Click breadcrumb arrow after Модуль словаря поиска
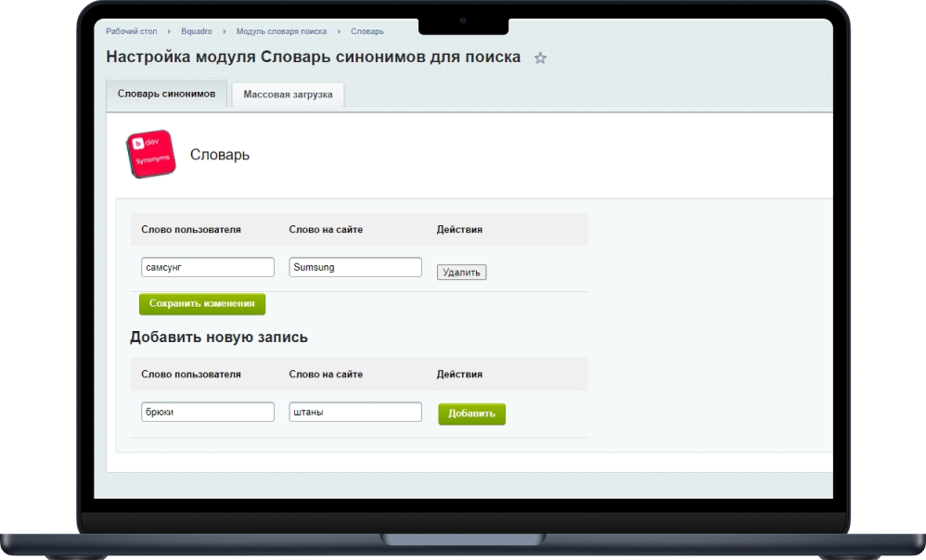926x560 pixels. click(x=339, y=32)
